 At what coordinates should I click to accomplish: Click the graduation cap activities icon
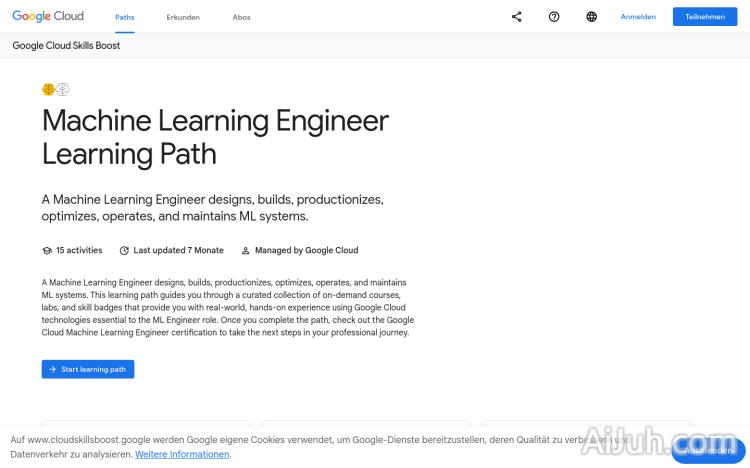[47, 250]
